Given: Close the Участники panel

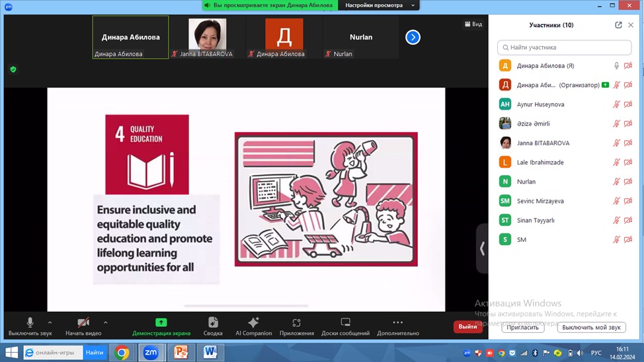Looking at the screenshot, I should (x=631, y=25).
